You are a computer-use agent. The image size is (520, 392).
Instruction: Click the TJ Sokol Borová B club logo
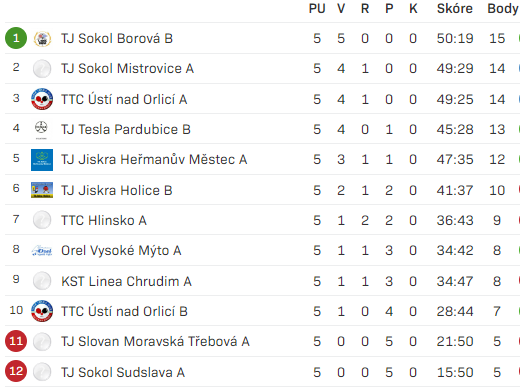tap(42, 39)
